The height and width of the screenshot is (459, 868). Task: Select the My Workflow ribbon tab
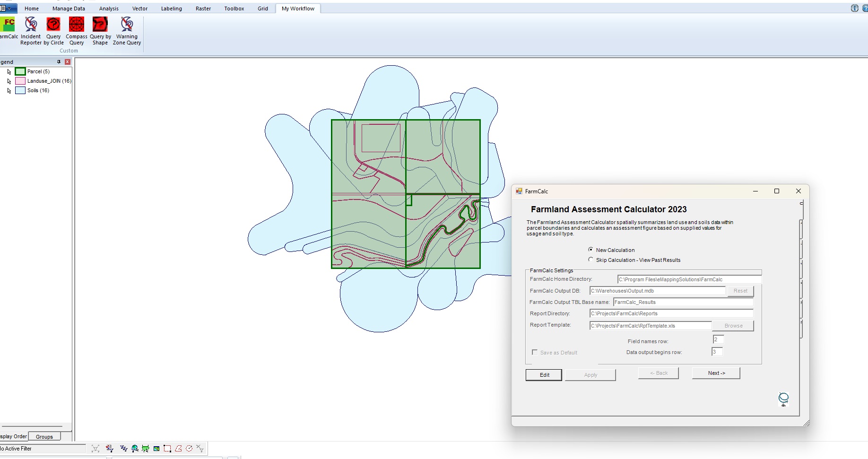[298, 9]
